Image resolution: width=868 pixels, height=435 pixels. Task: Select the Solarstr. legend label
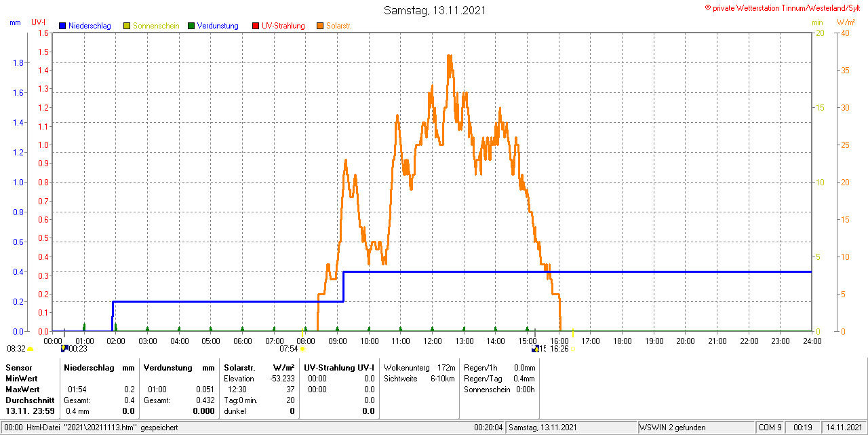click(338, 26)
